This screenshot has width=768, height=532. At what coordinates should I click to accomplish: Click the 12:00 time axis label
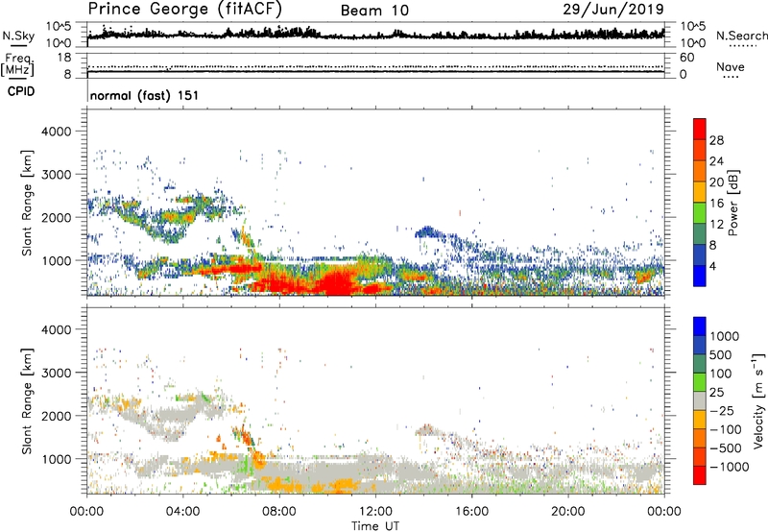point(375,512)
